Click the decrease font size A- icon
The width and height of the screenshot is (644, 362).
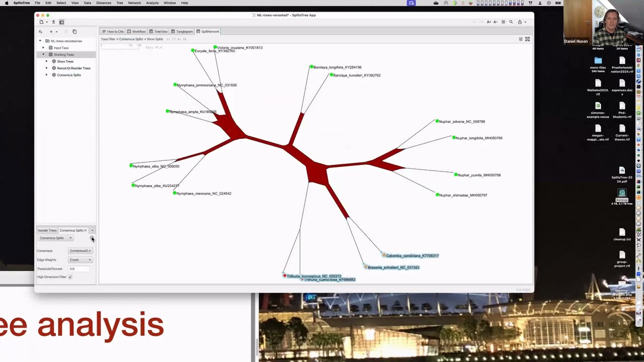tap(496, 22)
